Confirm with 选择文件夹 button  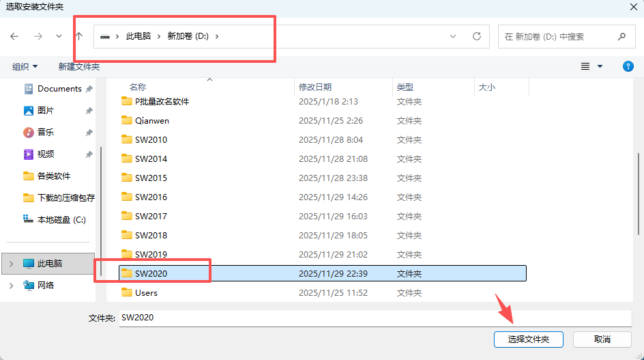pos(528,340)
